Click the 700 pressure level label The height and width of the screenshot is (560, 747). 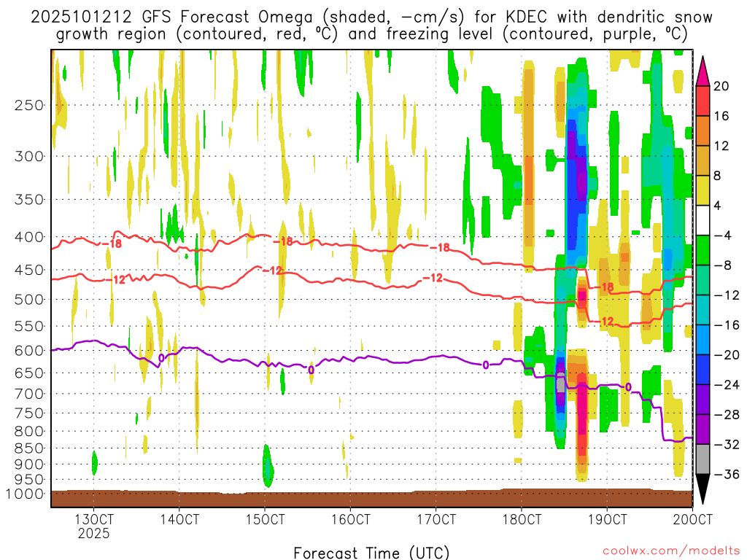point(29,394)
